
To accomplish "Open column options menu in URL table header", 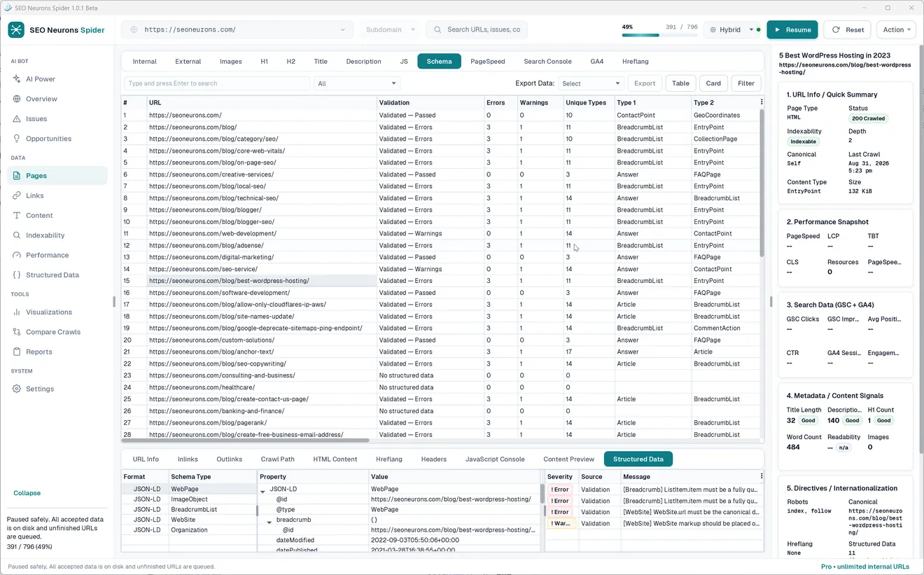I will tap(761, 102).
